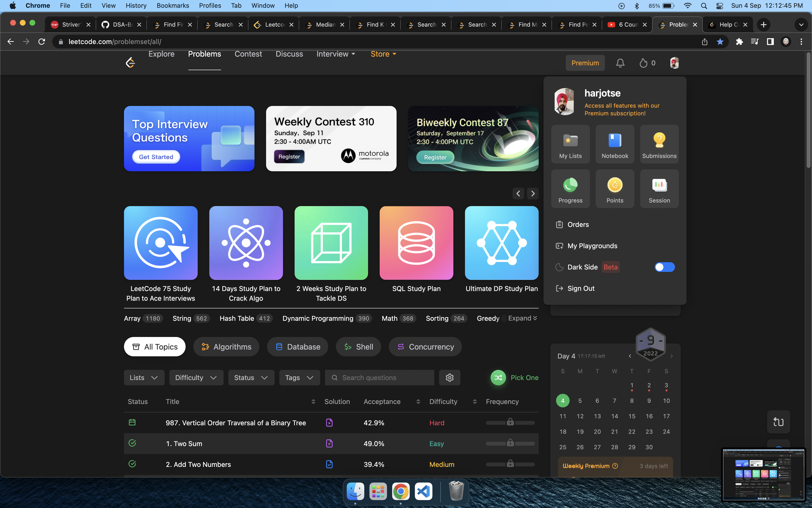Open solution icon for Add Two Numbers

click(329, 464)
